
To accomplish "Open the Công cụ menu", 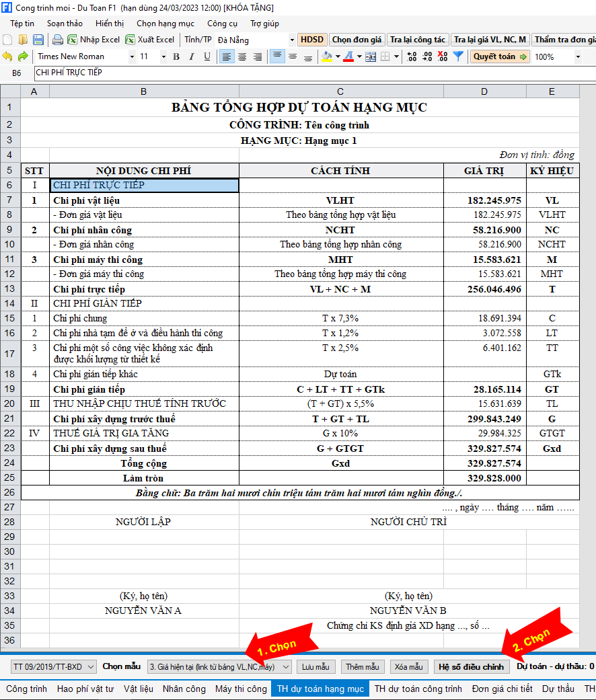I will pyautogui.click(x=223, y=24).
